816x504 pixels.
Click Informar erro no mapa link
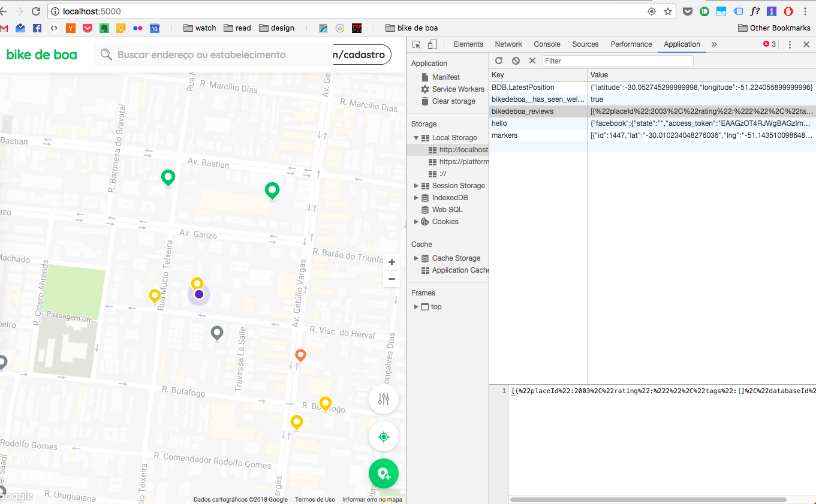[x=372, y=499]
